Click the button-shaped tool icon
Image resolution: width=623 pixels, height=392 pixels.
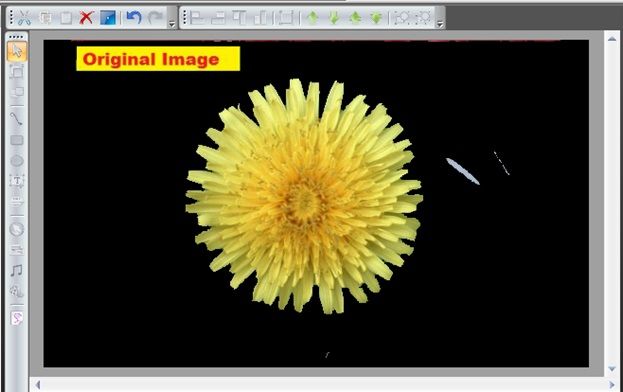tap(17, 250)
